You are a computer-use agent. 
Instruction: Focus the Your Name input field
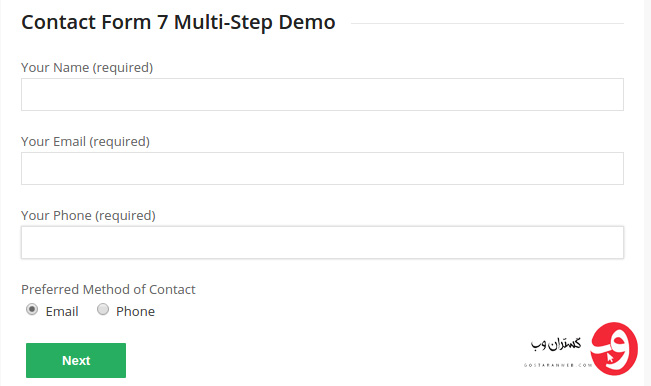322,95
